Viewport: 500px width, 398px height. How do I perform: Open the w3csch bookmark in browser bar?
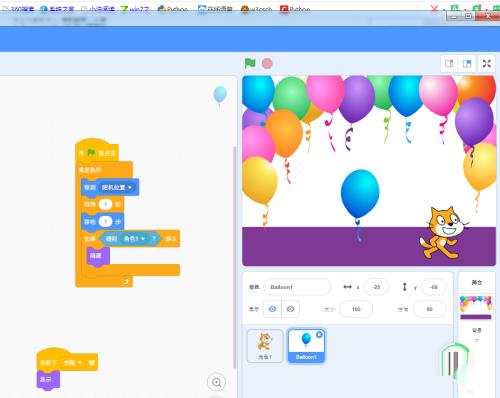(x=256, y=9)
